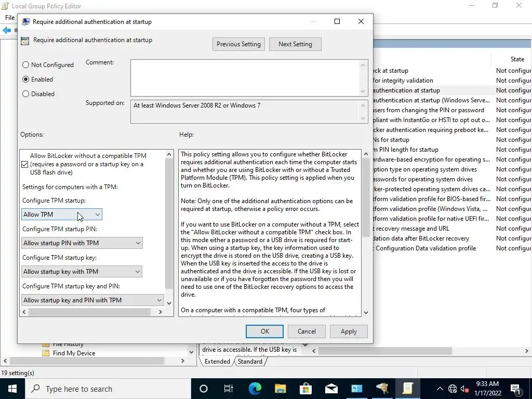The image size is (532, 399).
Task: Click the taskbar icon left of policy editor
Action: [382, 389]
